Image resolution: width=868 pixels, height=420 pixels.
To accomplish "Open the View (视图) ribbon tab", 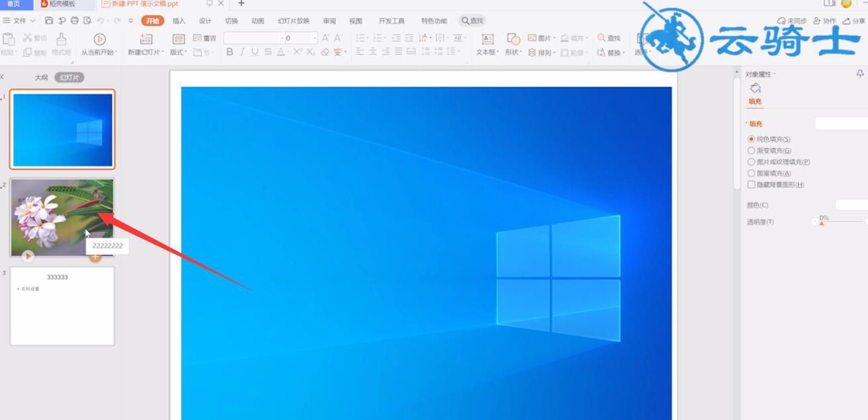I will (356, 21).
